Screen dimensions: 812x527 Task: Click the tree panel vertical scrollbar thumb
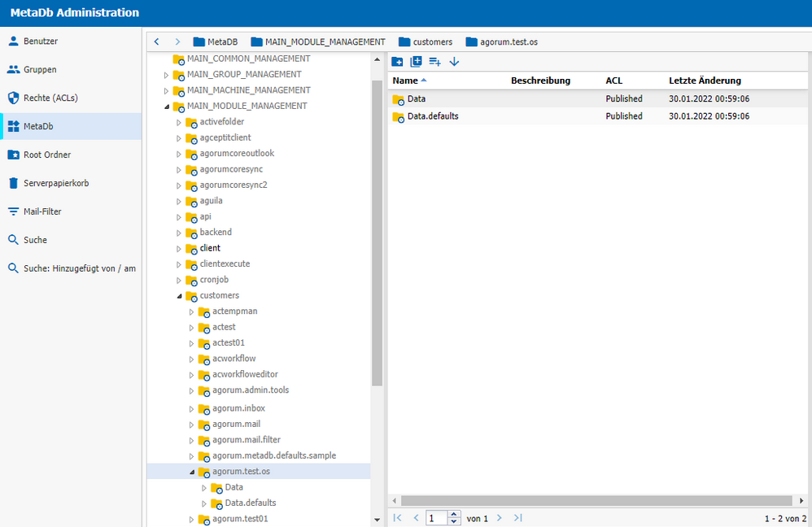(377, 233)
